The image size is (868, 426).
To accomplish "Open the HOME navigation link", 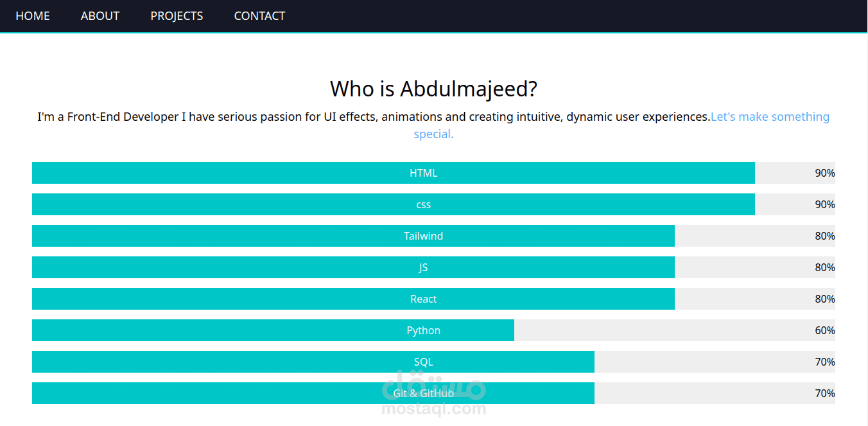I will (x=33, y=16).
